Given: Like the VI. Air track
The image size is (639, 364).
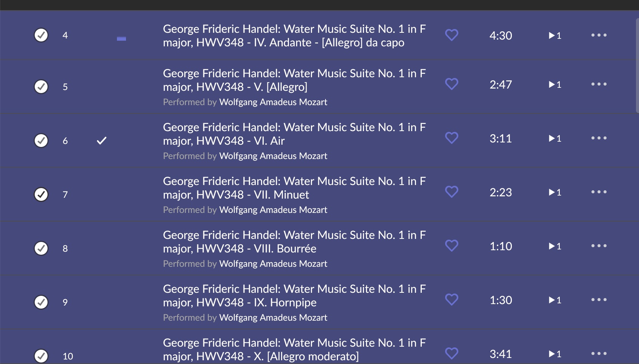Looking at the screenshot, I should point(452,138).
